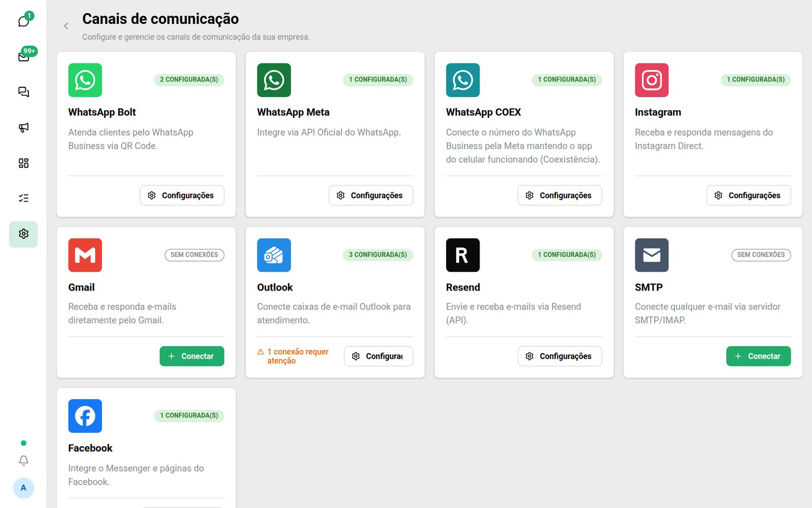Click the Outlook logo icon
The height and width of the screenshot is (508, 812).
click(x=274, y=255)
